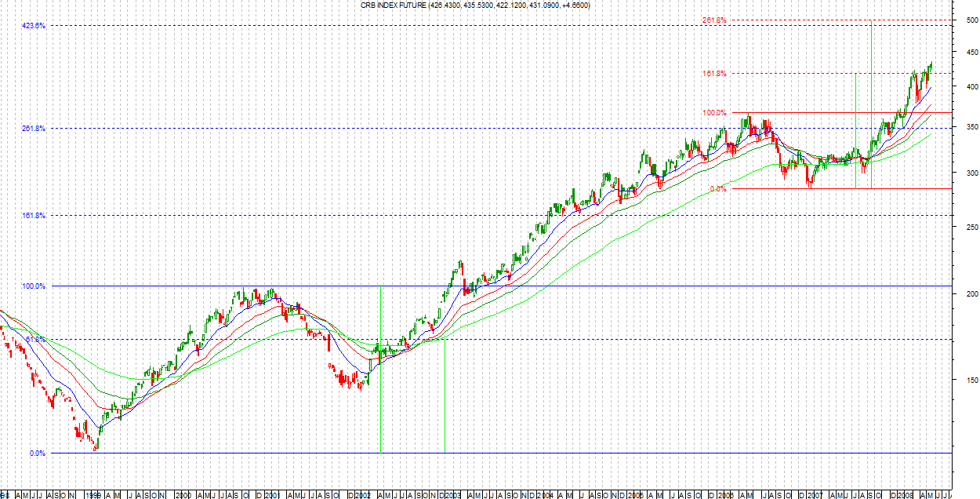Select the blue 423.6% Fibonacci label
980x499 pixels.
[x=34, y=26]
